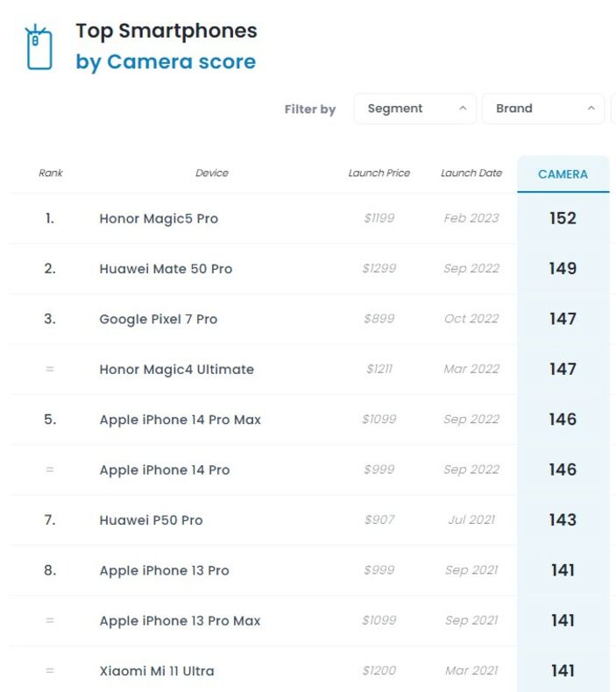
Task: Select the CAMERA score tab
Action: point(563,174)
